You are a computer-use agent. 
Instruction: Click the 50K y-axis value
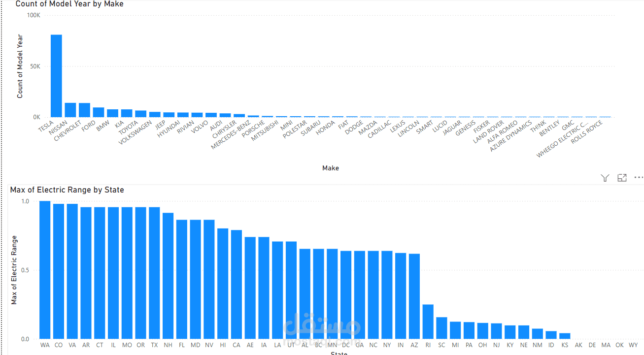35,66
